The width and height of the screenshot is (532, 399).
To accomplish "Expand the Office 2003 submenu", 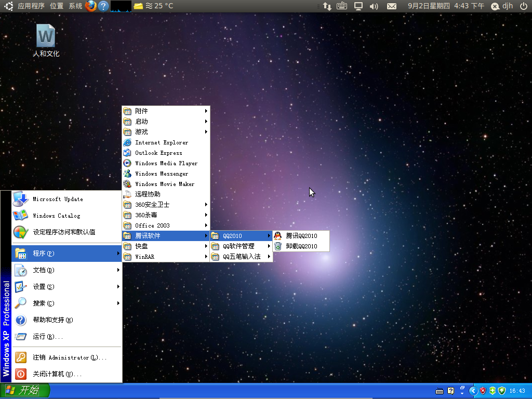I will click(x=166, y=225).
